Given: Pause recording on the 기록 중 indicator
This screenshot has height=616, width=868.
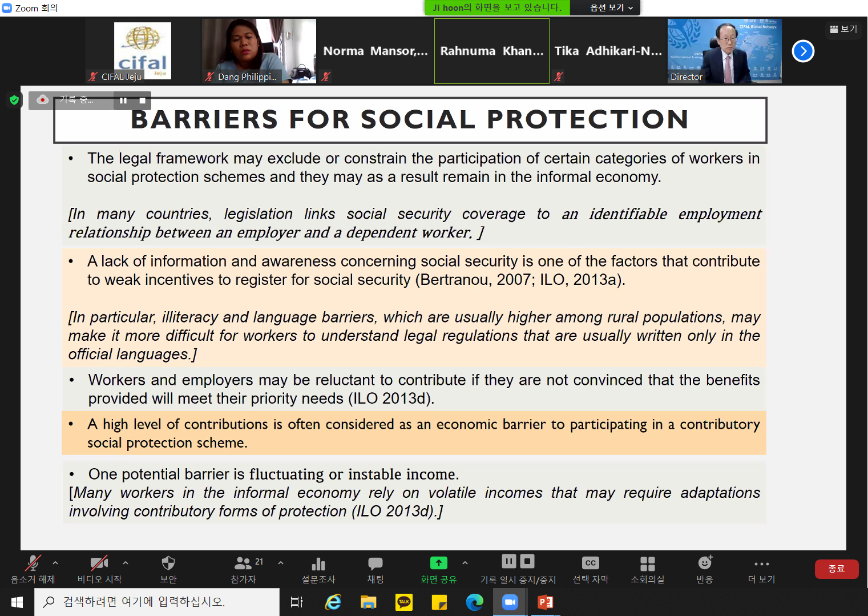Looking at the screenshot, I should [123, 100].
